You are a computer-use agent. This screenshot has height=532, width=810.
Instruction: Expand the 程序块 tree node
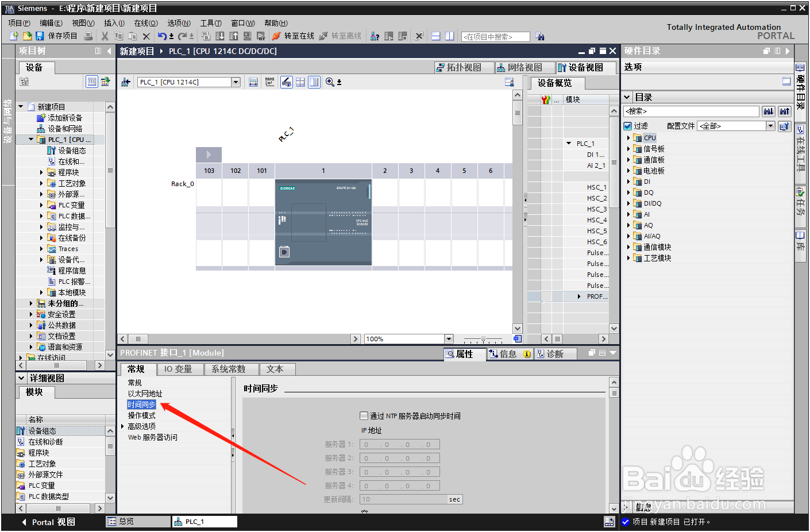click(41, 172)
